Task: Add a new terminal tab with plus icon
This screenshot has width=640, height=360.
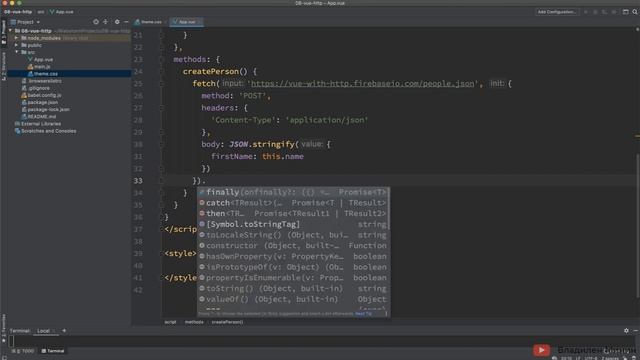Action: click(x=64, y=331)
